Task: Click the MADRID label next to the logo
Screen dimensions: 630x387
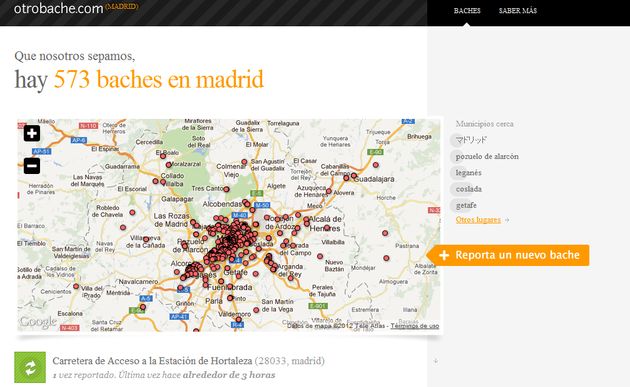Action: pos(122,7)
